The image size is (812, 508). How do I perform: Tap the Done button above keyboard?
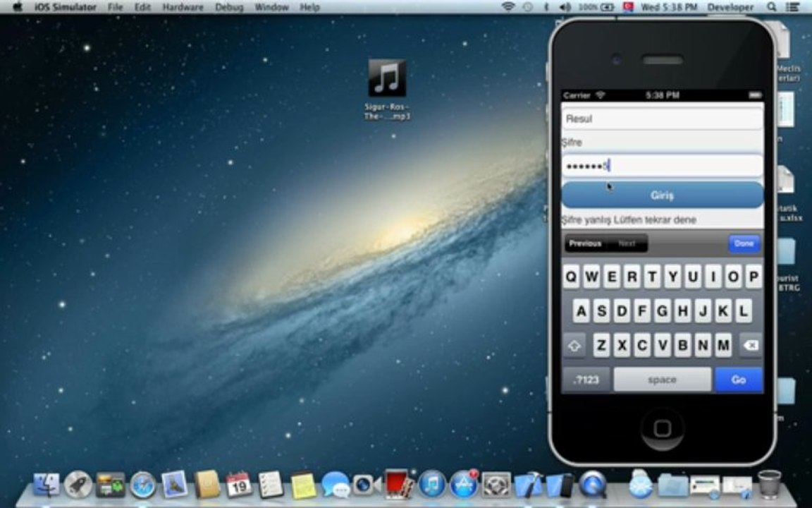pyautogui.click(x=744, y=243)
